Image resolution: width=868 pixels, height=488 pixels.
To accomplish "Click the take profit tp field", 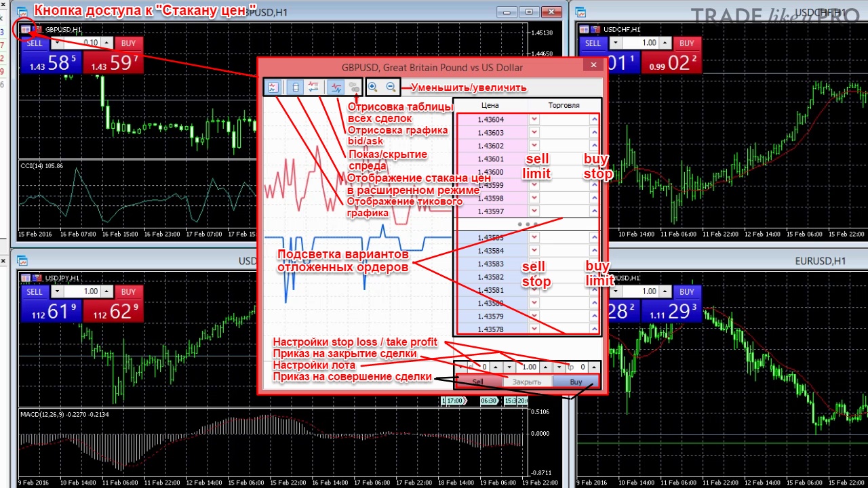I will coord(577,367).
